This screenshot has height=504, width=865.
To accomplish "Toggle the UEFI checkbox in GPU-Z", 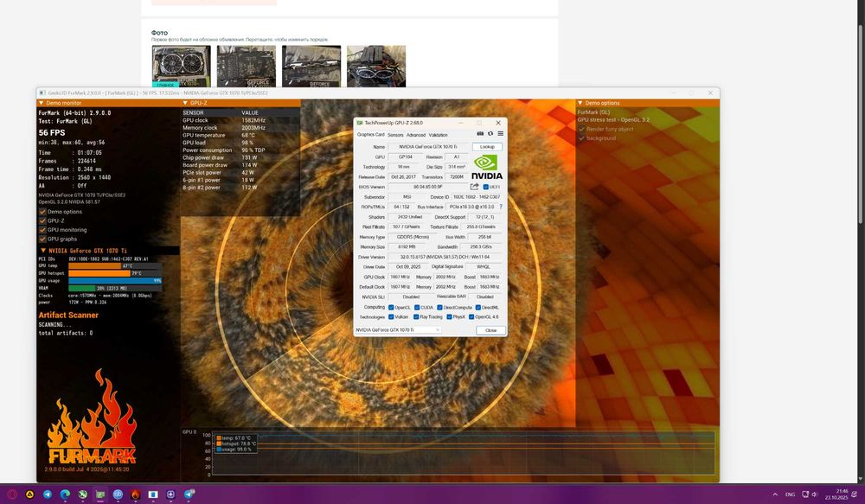I will click(486, 187).
